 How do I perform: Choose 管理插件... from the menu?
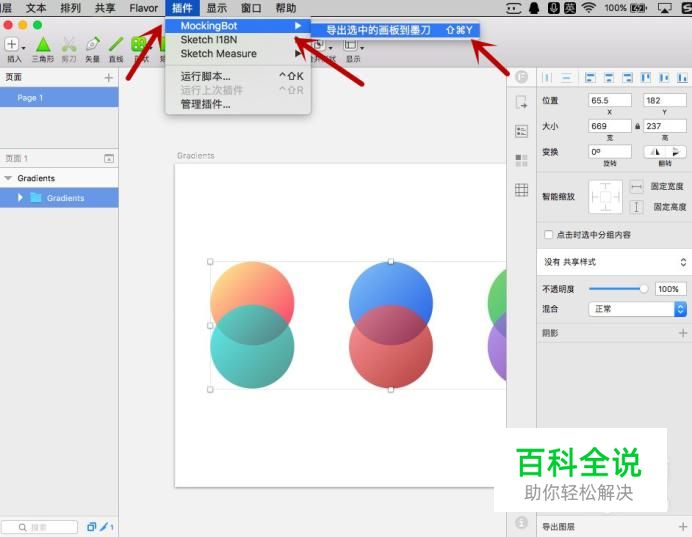click(x=238, y=105)
